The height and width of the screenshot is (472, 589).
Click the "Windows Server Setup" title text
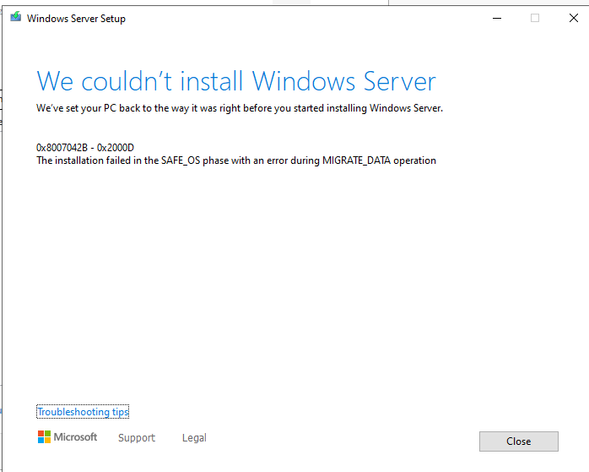click(76, 18)
